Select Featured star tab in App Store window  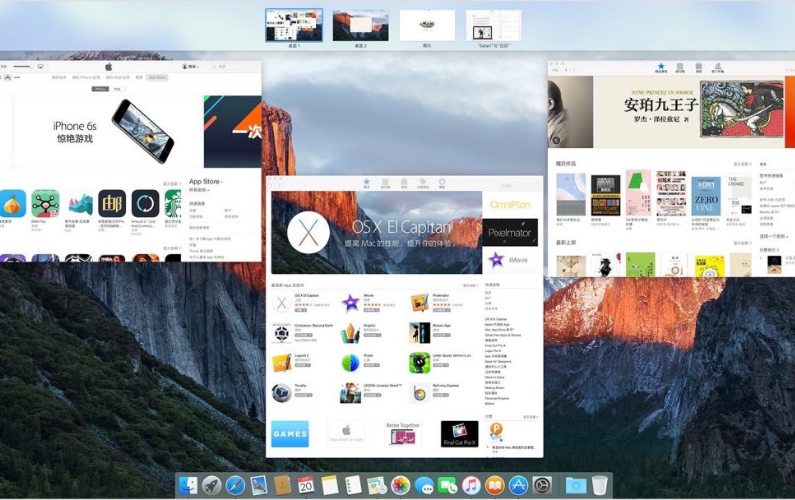(x=366, y=183)
